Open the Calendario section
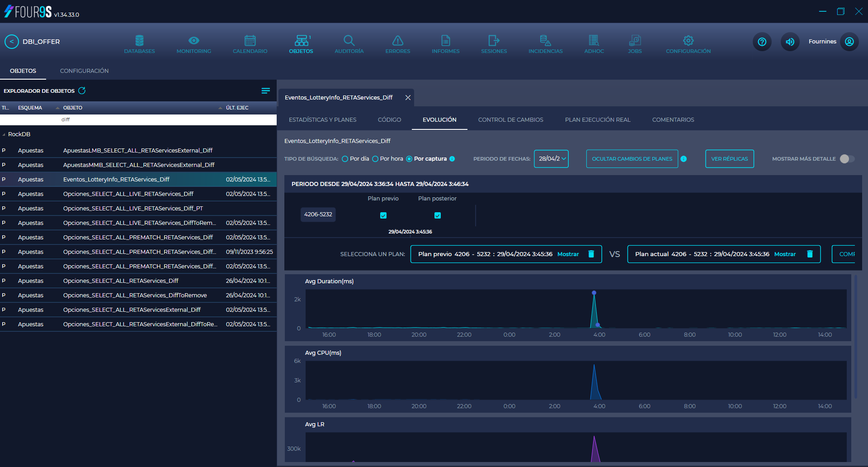The height and width of the screenshot is (467, 868). [x=250, y=43]
